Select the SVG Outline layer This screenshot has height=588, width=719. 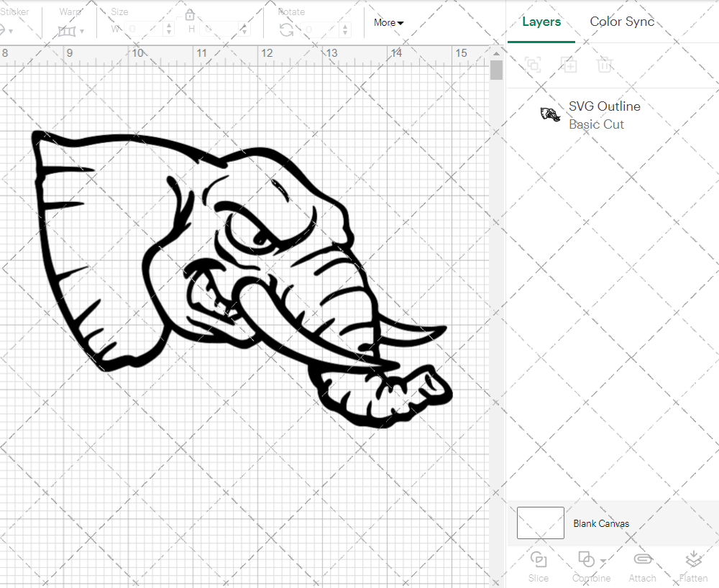(604, 106)
